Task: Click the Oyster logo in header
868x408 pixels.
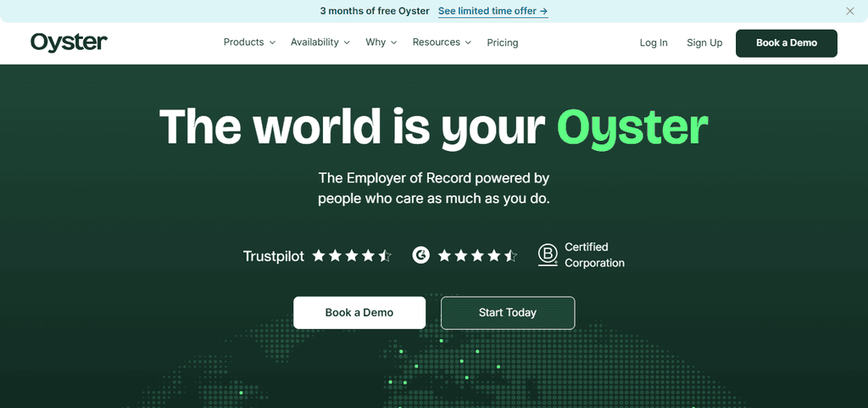Action: point(70,42)
